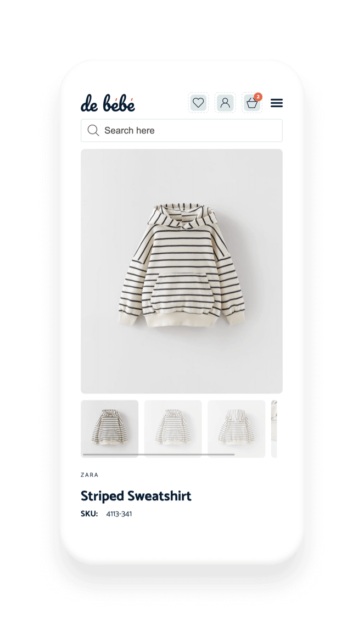Open the shopping basket icon
Image resolution: width=364 pixels, height=624 pixels.
(x=252, y=103)
